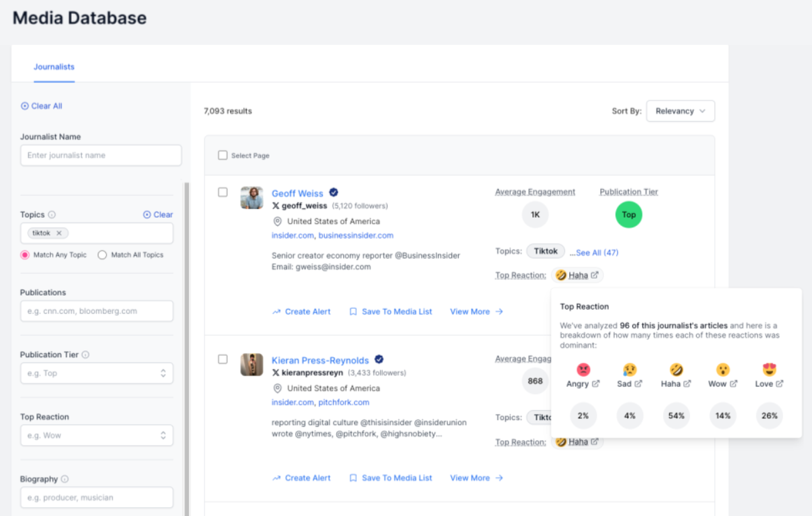This screenshot has height=516, width=812.
Task: Click the Love emoji in the Top Reaction popup
Action: [x=769, y=369]
